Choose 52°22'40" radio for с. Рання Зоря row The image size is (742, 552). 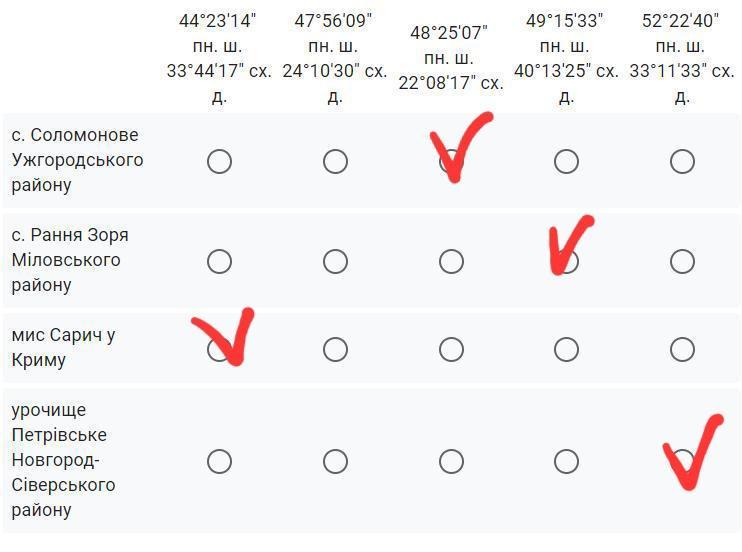coord(682,261)
